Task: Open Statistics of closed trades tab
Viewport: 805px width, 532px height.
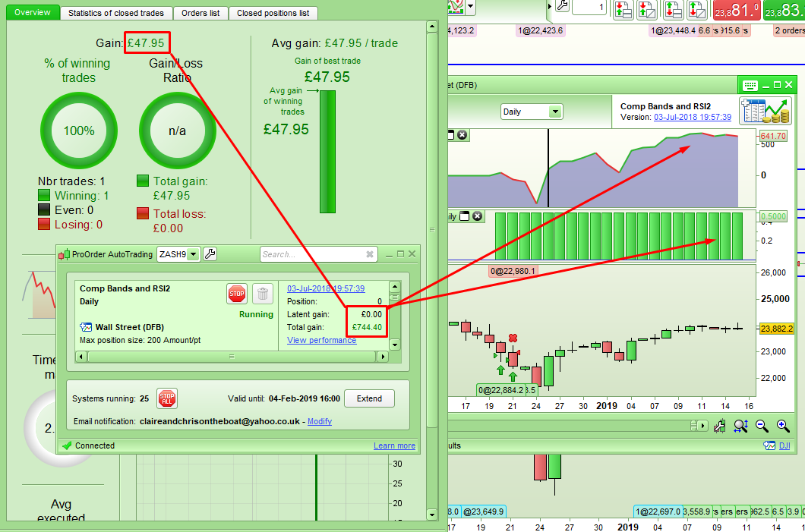Action: [116, 13]
